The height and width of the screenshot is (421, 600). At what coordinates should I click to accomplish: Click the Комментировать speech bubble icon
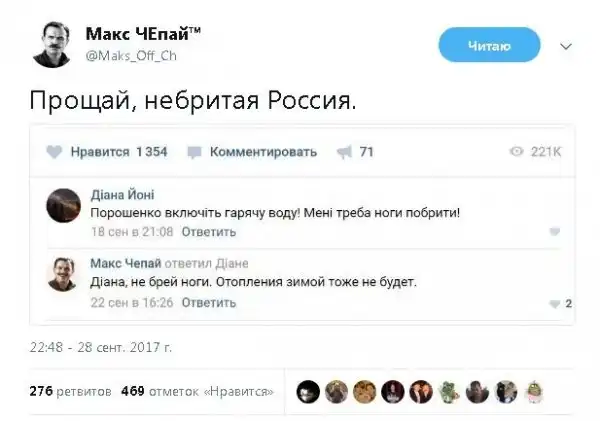pyautogui.click(x=193, y=152)
